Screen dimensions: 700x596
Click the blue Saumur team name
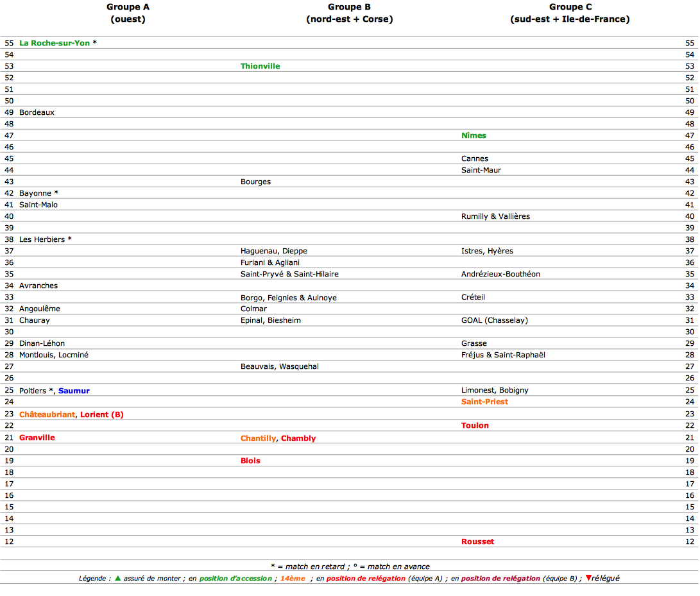(74, 391)
